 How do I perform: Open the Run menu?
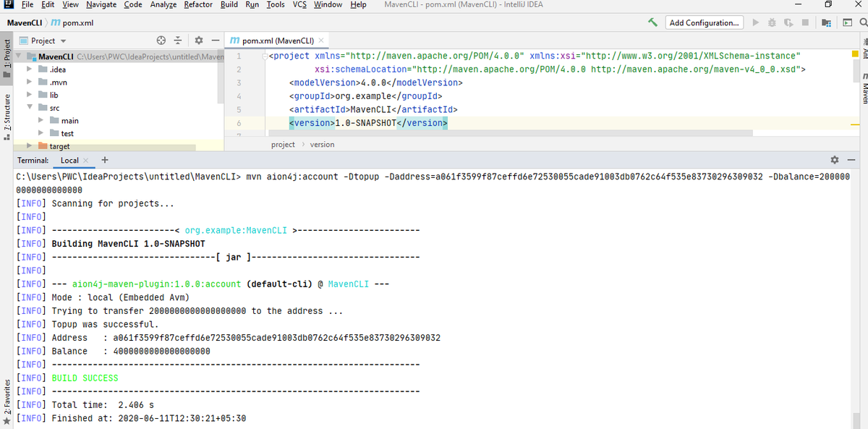(252, 5)
